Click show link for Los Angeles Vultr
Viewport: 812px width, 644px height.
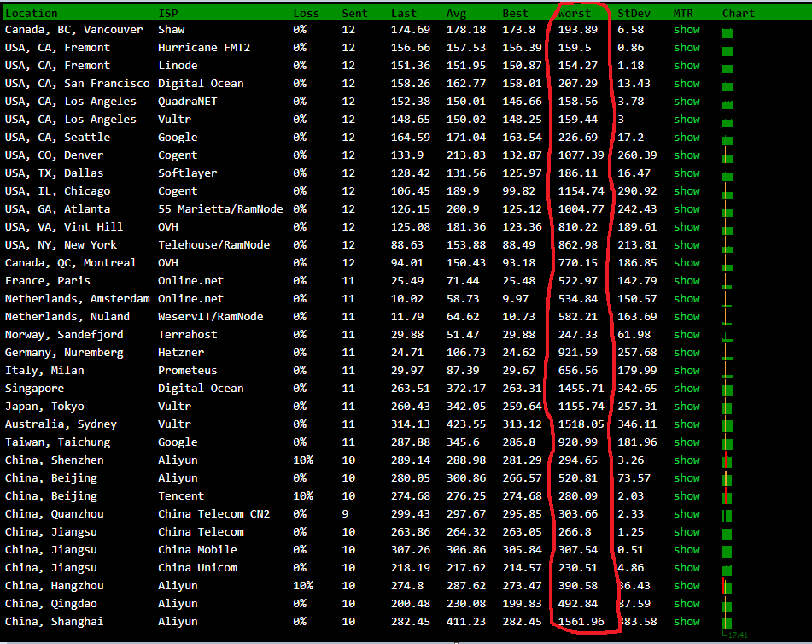tap(686, 120)
